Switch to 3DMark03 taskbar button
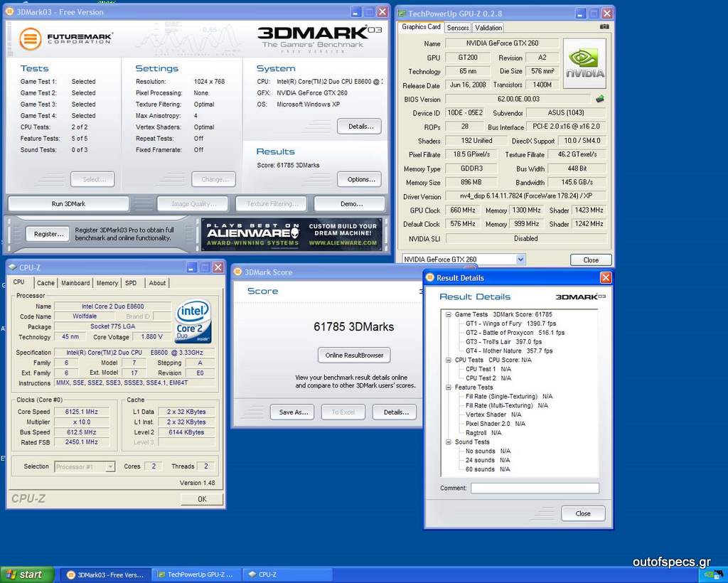Image resolution: width=728 pixels, height=583 pixels. pyautogui.click(x=106, y=574)
